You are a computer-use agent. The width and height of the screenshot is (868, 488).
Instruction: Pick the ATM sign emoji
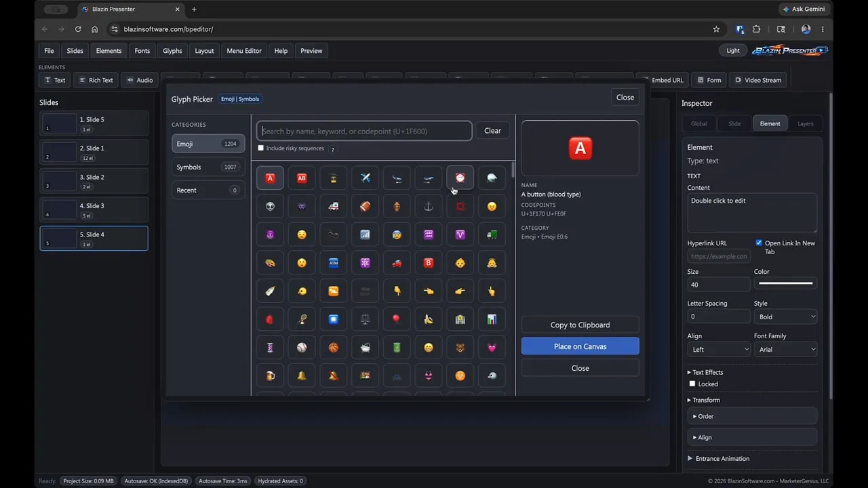[x=333, y=263]
